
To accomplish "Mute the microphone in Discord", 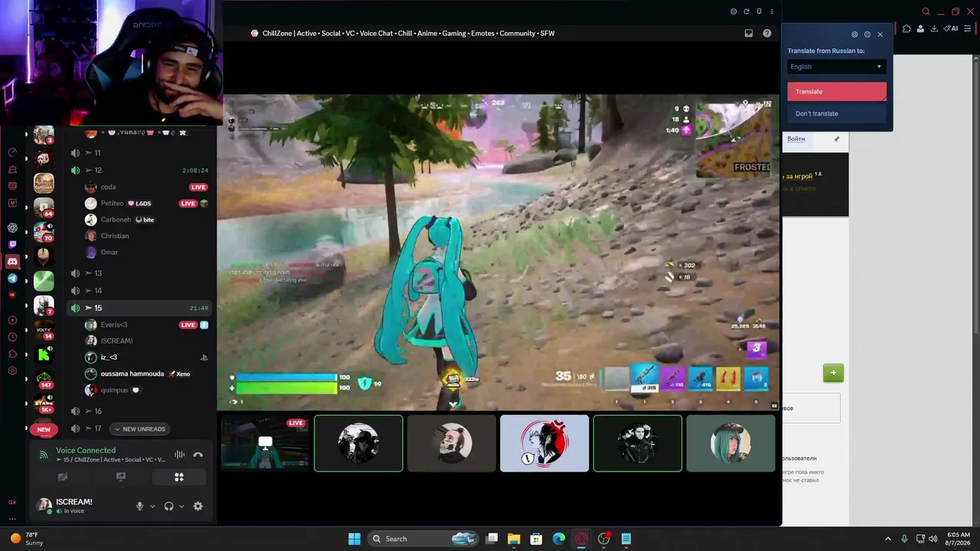I will 139,506.
